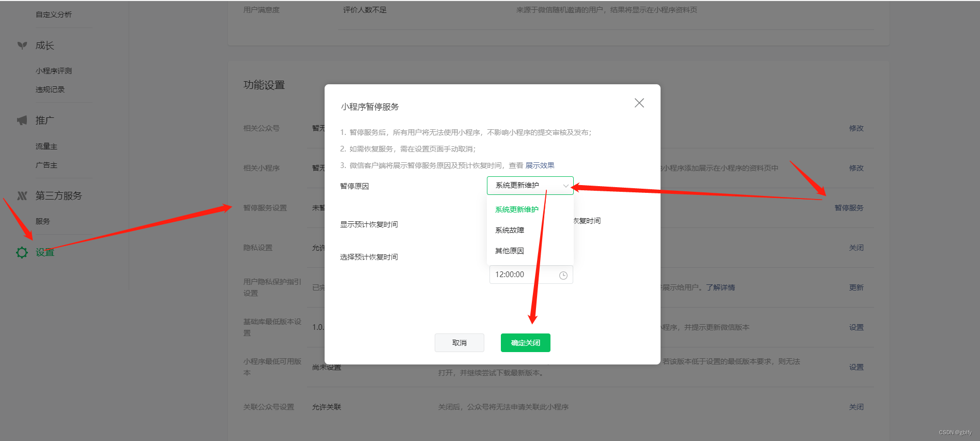Click the 取消 button
The height and width of the screenshot is (441, 980).
pos(460,343)
